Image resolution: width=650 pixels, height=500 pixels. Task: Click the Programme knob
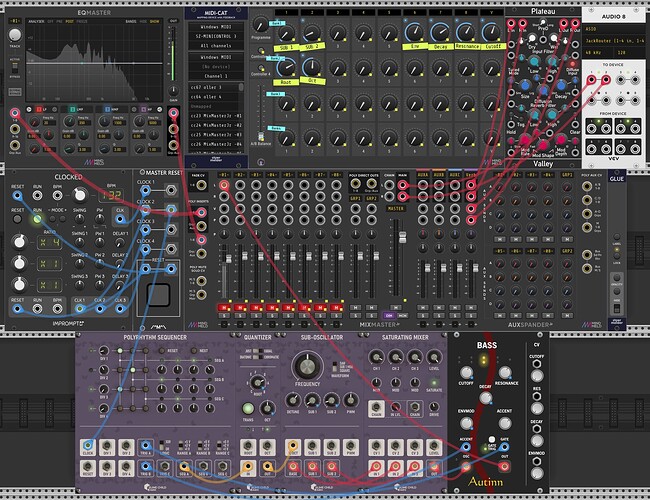coord(260,26)
